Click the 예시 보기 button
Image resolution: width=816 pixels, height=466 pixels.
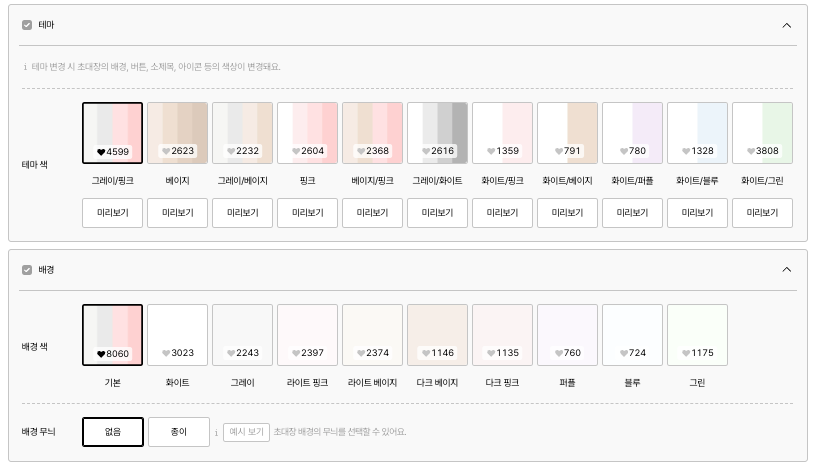tap(246, 432)
